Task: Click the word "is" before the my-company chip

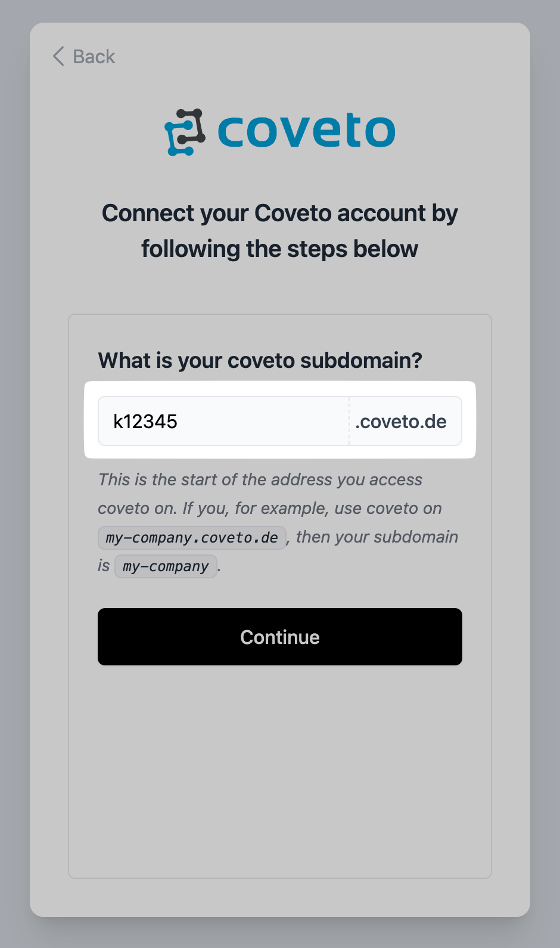Action: (104, 566)
